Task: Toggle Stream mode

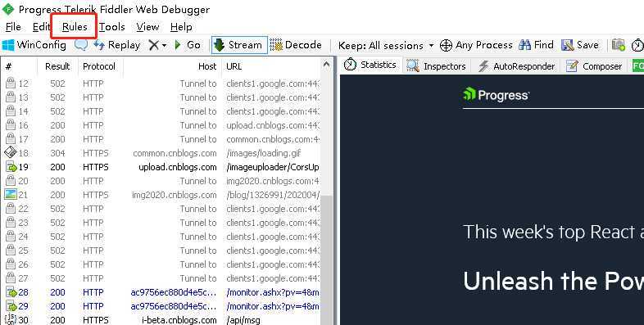Action: (x=239, y=45)
